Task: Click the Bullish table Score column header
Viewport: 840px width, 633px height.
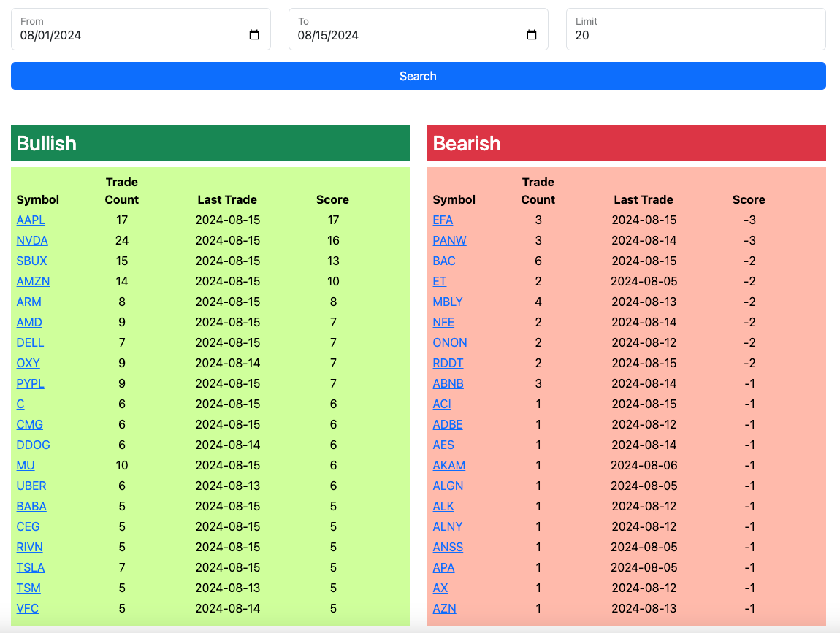Action: [332, 200]
